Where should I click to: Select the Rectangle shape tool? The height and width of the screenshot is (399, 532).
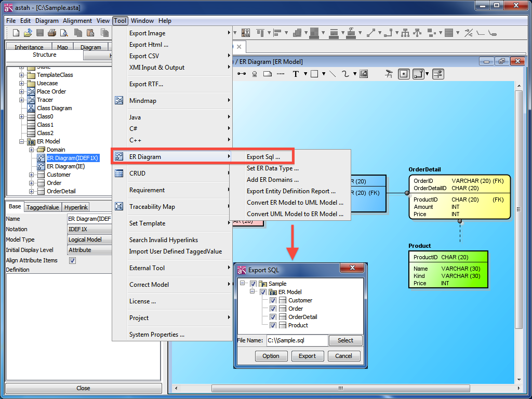[x=314, y=74]
